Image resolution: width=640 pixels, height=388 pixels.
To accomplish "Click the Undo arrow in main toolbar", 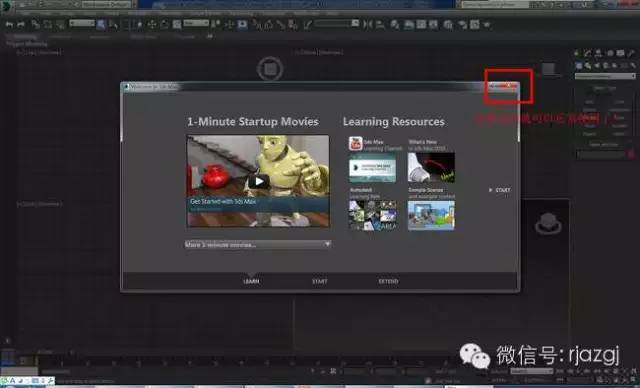I will click(9, 25).
